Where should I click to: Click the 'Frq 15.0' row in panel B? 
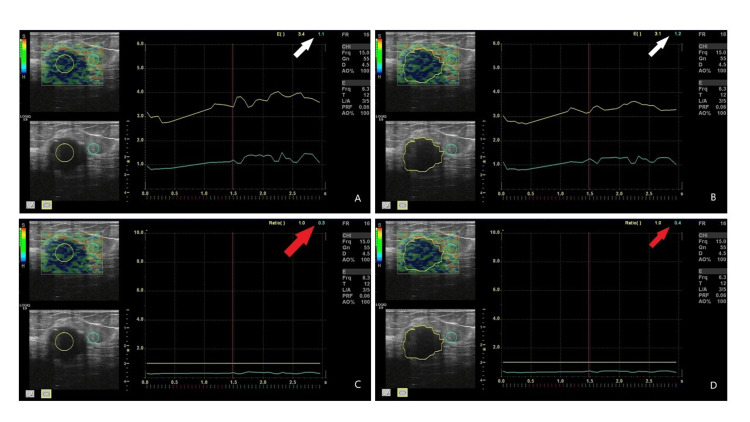click(712, 53)
